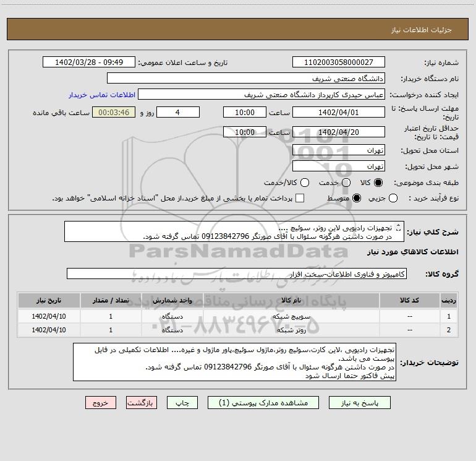
Task: Click price validity time field 10:00
Action: coord(245,132)
